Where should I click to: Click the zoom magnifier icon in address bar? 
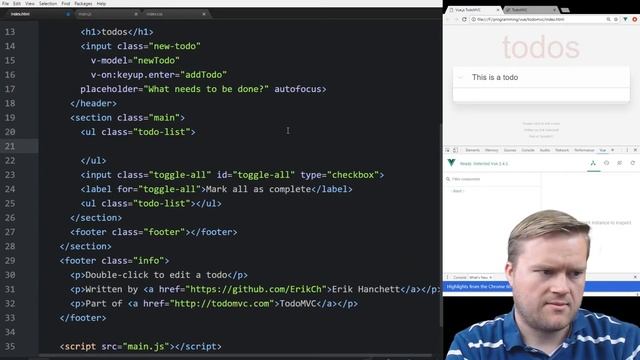(x=608, y=19)
